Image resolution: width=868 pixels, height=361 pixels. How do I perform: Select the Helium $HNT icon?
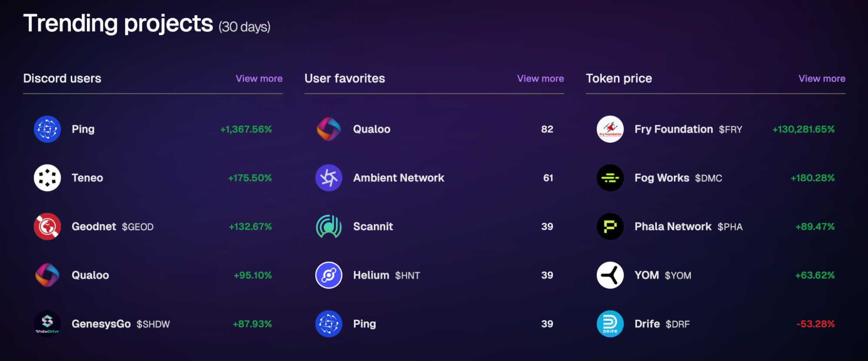coord(329,275)
